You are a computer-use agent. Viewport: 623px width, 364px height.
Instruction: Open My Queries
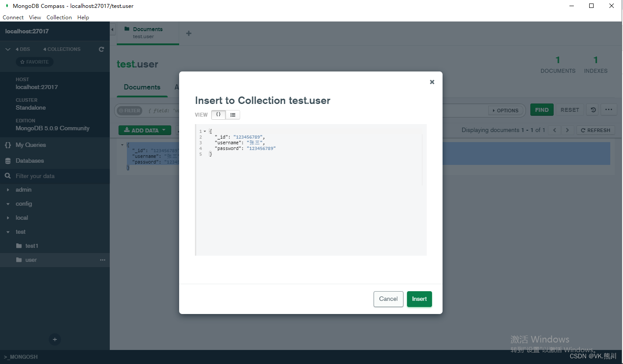55,145
